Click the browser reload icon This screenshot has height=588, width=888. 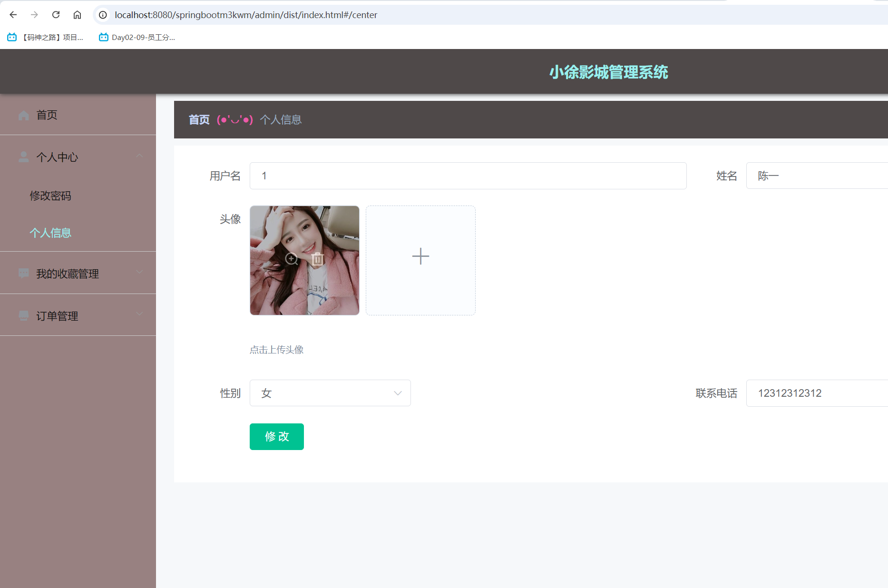pyautogui.click(x=56, y=15)
